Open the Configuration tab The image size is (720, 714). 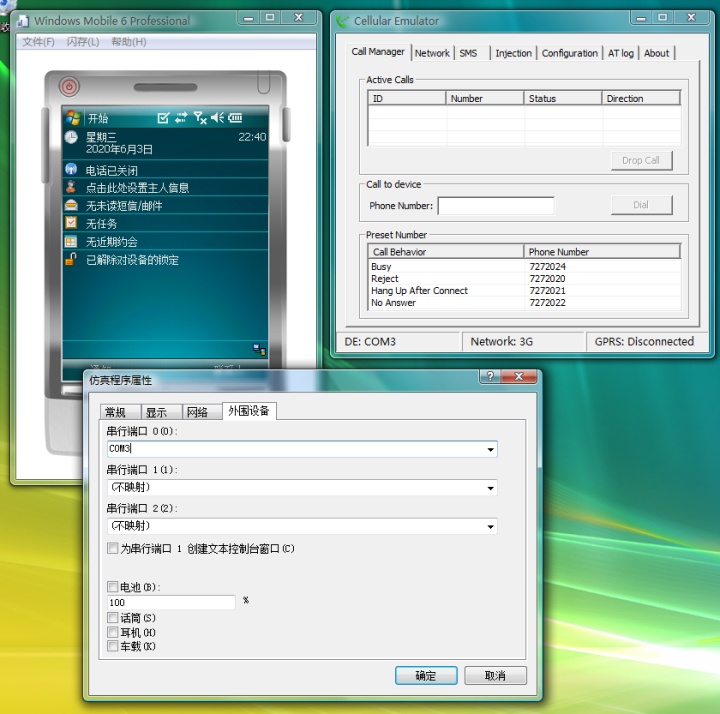coord(569,53)
